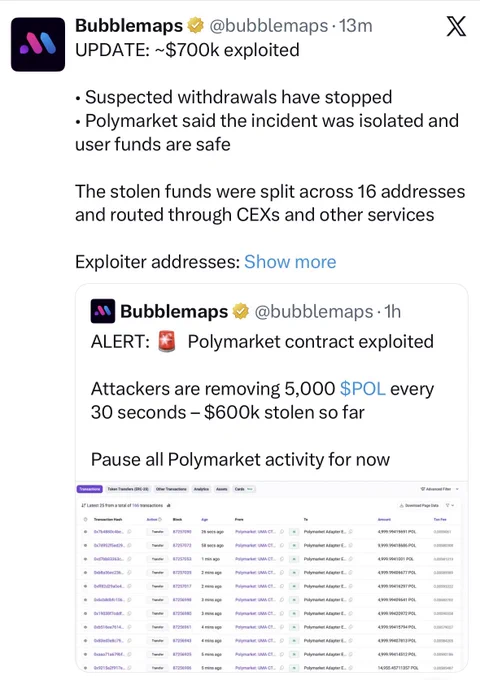The image size is (480, 680).
Task: Open the Analytics tab
Action: (x=201, y=489)
